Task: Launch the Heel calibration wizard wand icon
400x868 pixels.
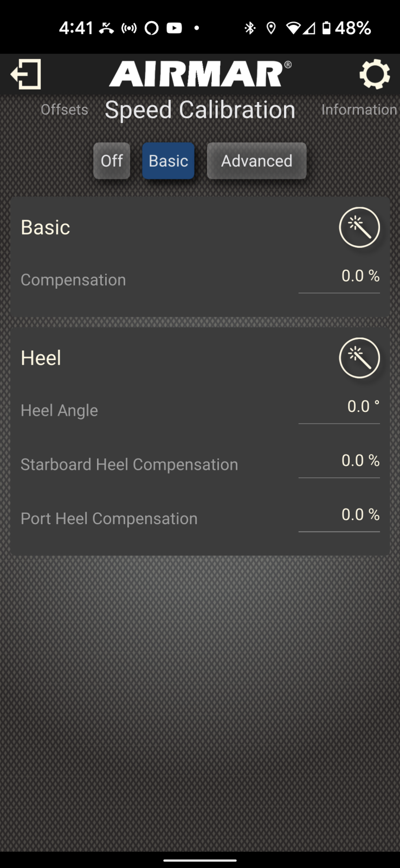Action: coord(359,358)
